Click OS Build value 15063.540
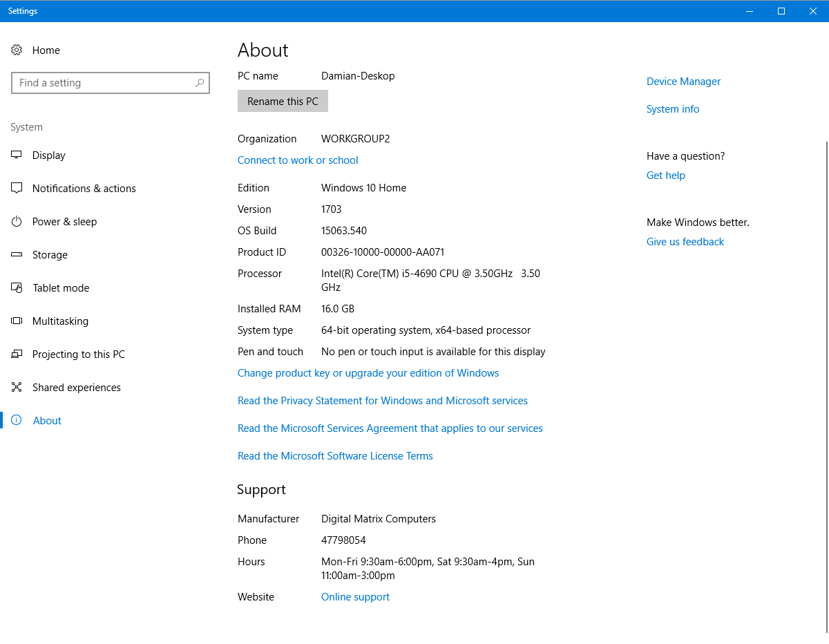 pyautogui.click(x=344, y=231)
